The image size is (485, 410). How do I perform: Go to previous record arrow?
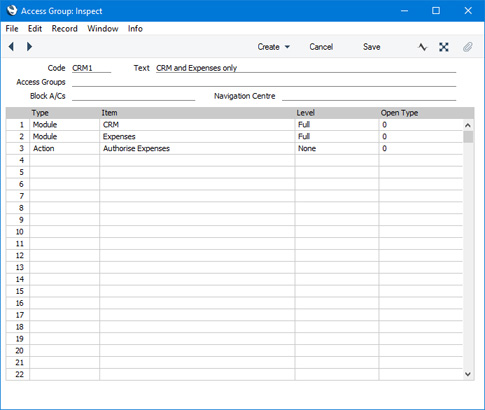tap(11, 47)
